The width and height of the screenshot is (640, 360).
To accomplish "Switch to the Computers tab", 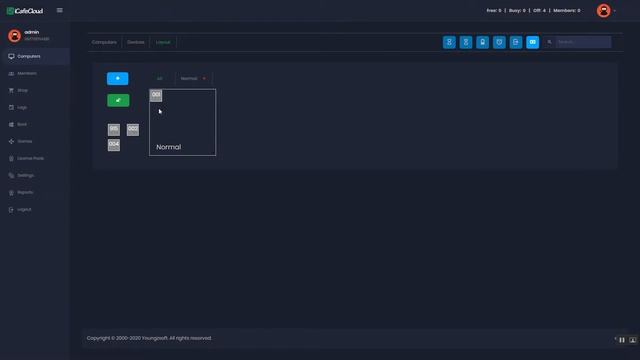I will point(104,42).
